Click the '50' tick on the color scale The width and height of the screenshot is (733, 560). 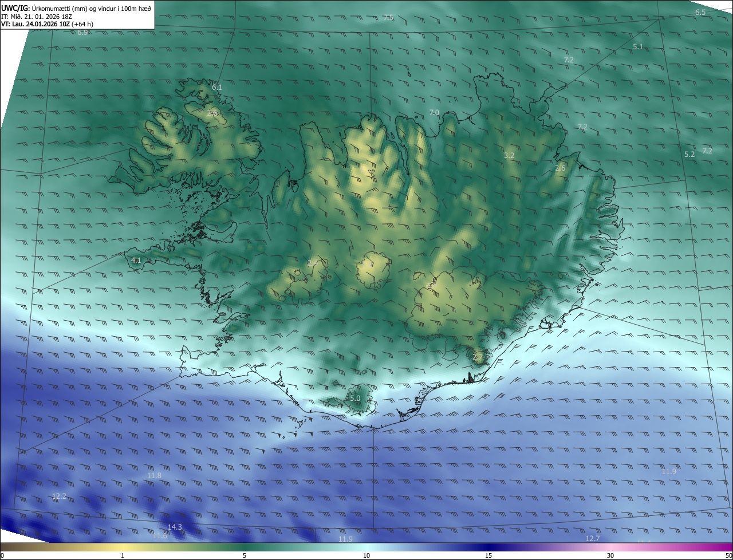[728, 555]
